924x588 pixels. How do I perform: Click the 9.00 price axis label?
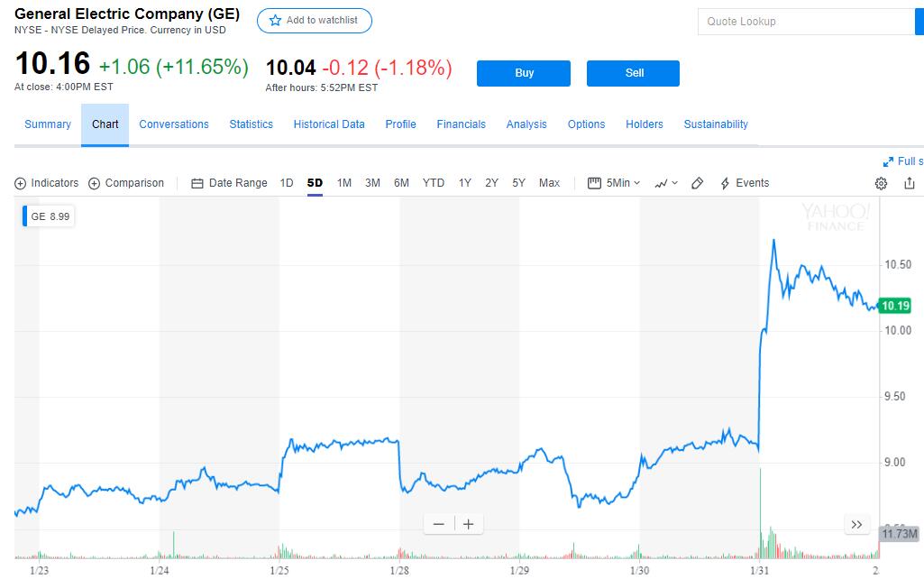[894, 463]
